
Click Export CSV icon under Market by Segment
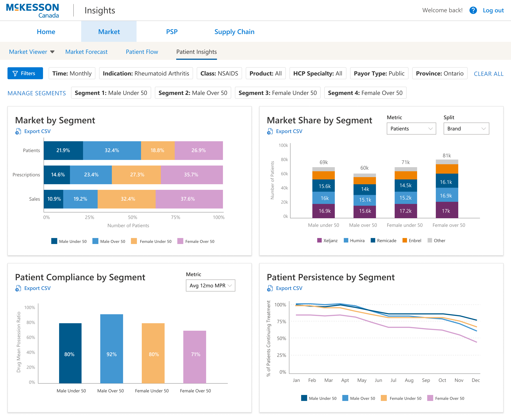18,131
